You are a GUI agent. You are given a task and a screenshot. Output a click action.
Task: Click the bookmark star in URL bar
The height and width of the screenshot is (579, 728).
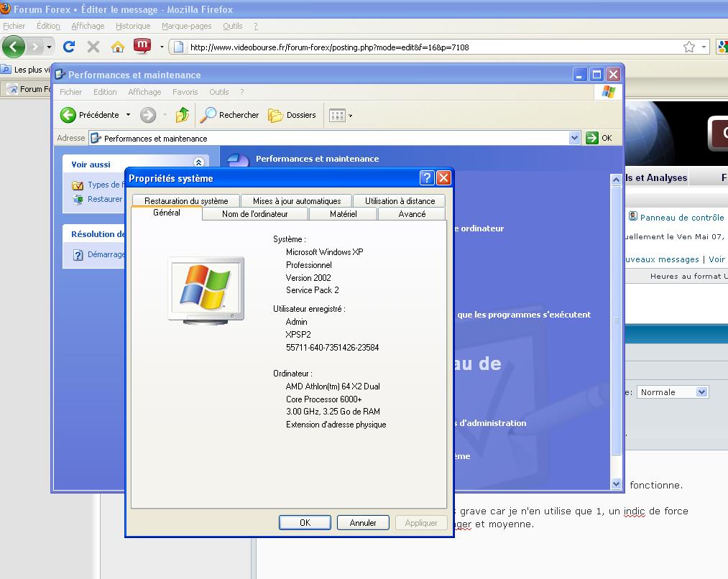click(689, 47)
